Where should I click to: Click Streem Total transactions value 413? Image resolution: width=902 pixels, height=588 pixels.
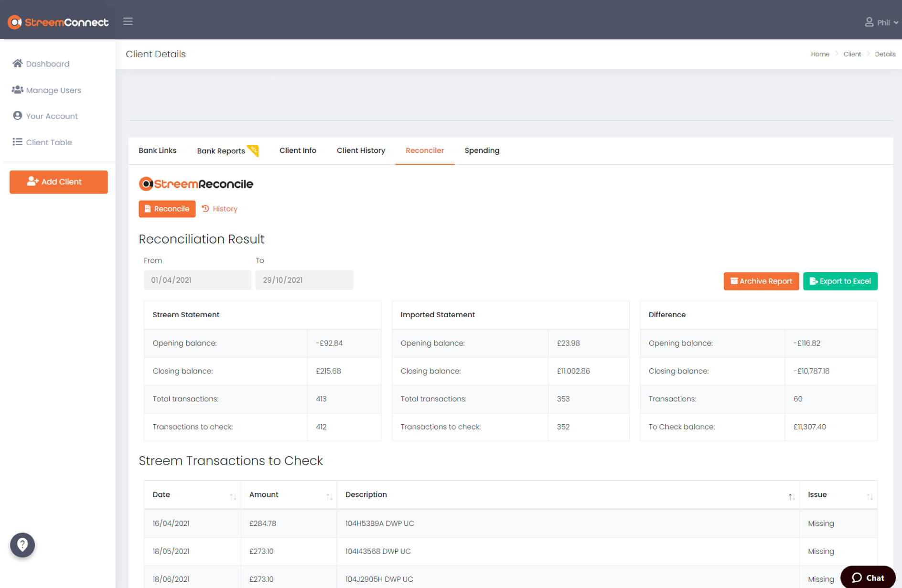pos(321,399)
